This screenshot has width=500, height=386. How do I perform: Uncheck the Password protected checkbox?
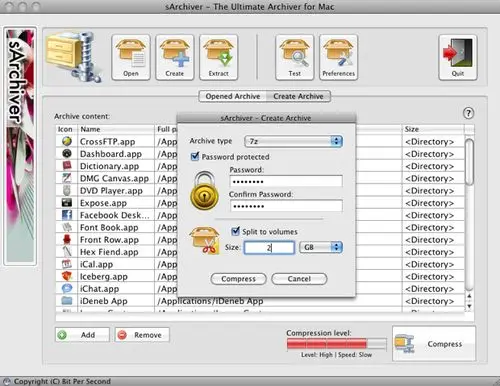[195, 156]
